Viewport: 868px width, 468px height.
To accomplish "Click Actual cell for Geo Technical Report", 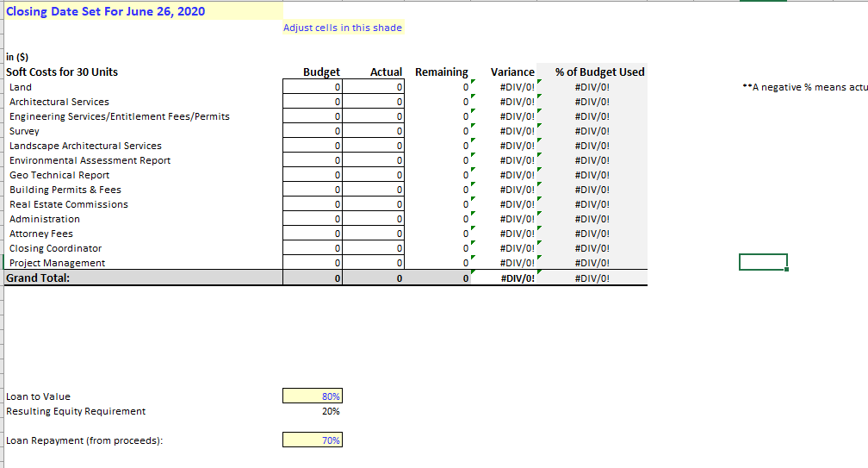I will (373, 175).
